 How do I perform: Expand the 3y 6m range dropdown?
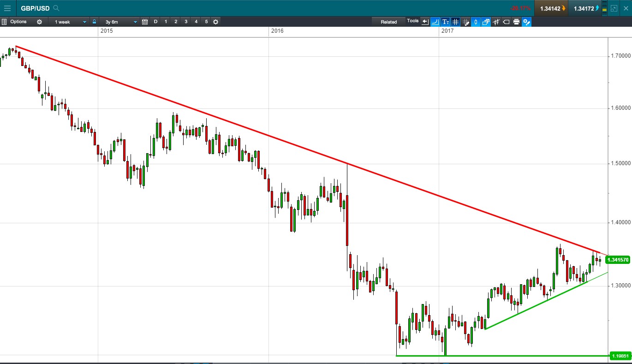(x=119, y=22)
